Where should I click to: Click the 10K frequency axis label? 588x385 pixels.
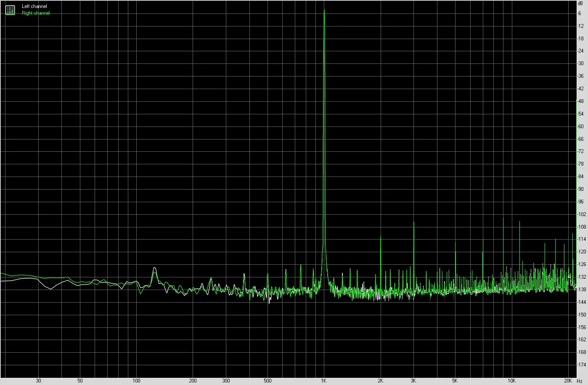(x=511, y=381)
